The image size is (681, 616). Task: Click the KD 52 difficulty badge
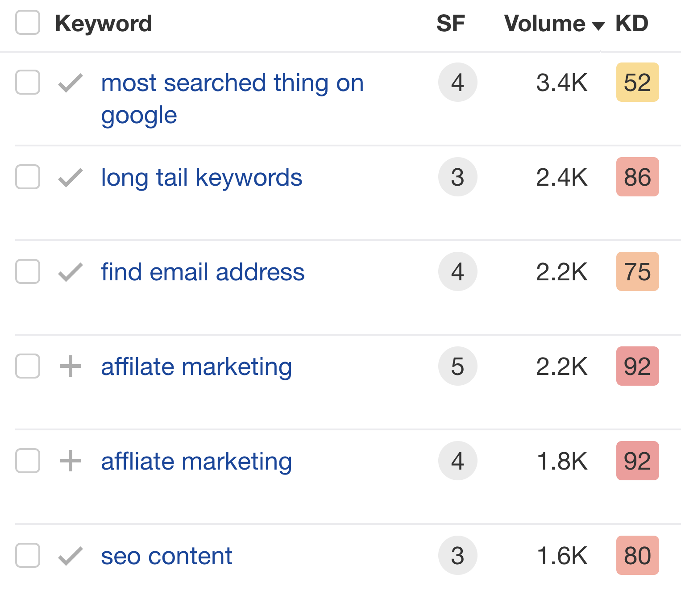pos(637,83)
